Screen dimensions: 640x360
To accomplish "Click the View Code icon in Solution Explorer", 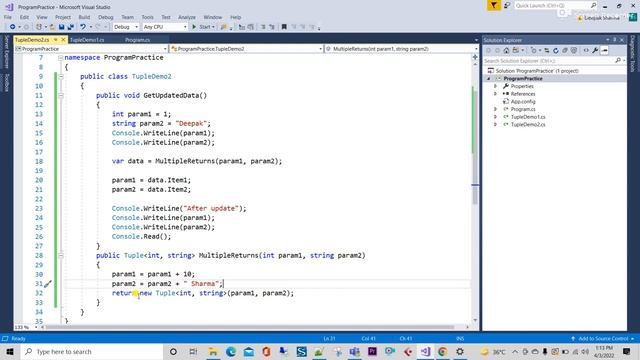I will 586,51.
